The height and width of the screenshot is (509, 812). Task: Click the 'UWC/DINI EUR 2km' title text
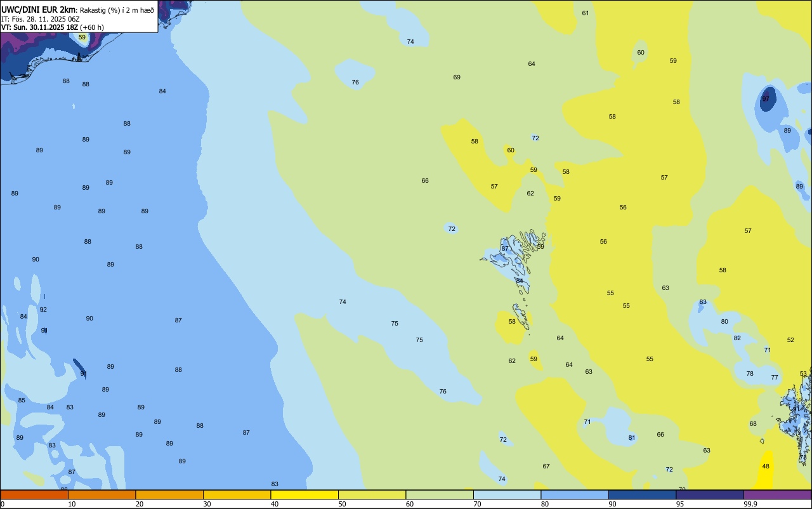pyautogui.click(x=38, y=10)
